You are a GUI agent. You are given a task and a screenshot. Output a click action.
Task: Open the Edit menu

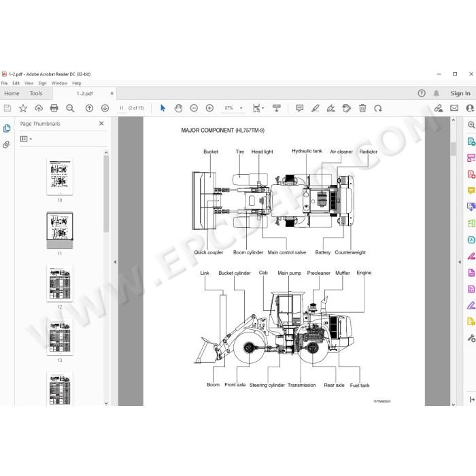point(16,83)
